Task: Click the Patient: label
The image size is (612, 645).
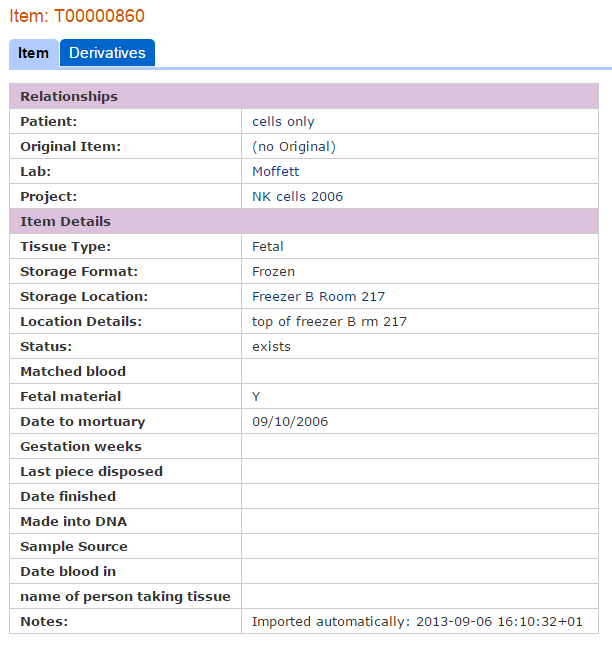Action: point(49,122)
